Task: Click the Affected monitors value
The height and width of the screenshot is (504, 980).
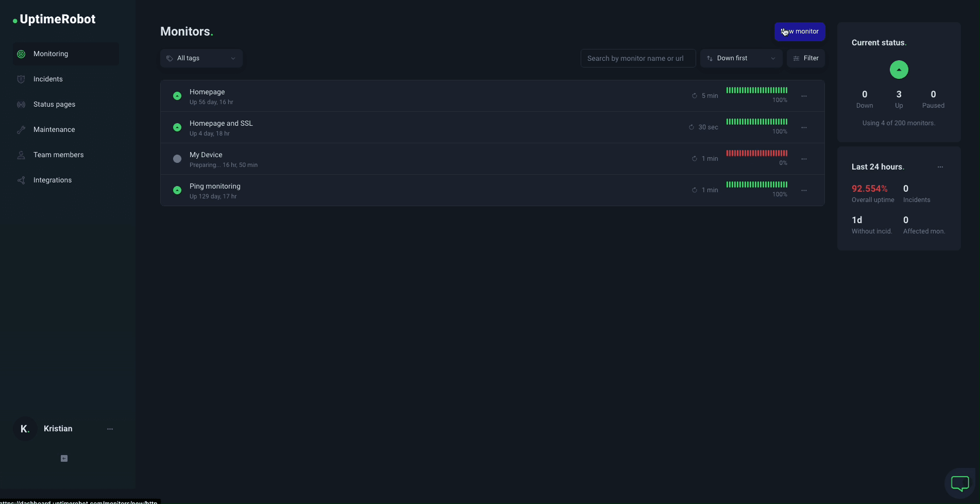Action: tap(906, 220)
